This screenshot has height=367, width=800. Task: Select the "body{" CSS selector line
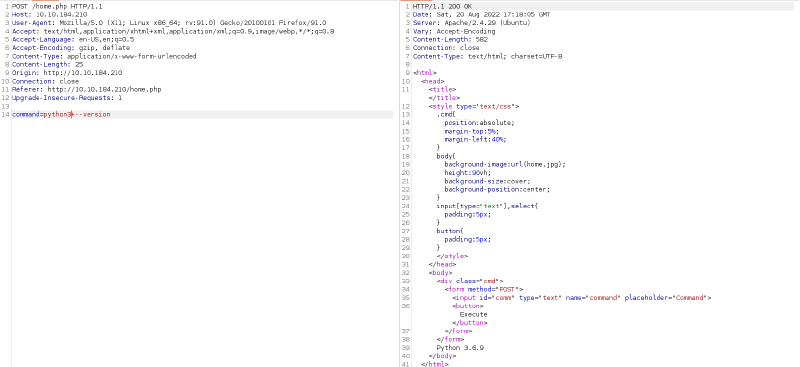pyautogui.click(x=446, y=156)
